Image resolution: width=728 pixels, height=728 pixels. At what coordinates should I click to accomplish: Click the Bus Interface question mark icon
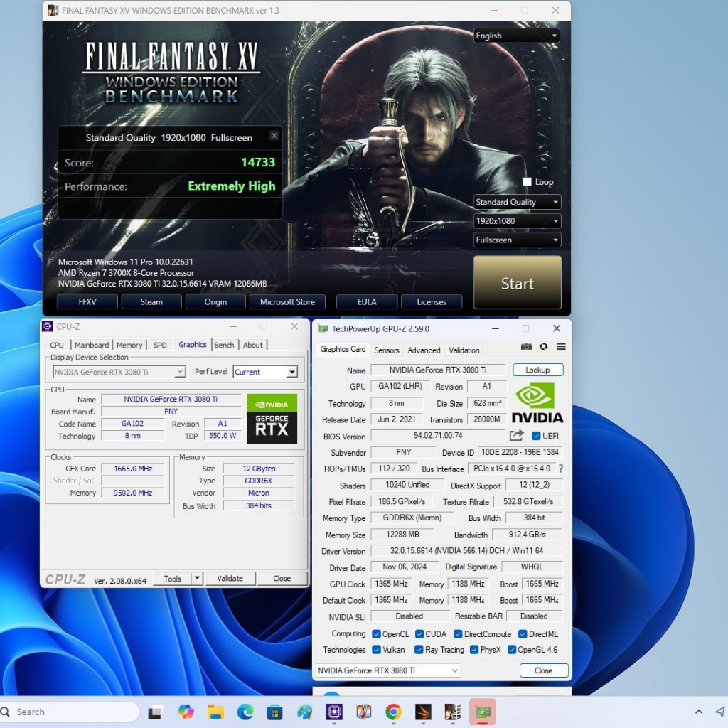[x=561, y=469]
